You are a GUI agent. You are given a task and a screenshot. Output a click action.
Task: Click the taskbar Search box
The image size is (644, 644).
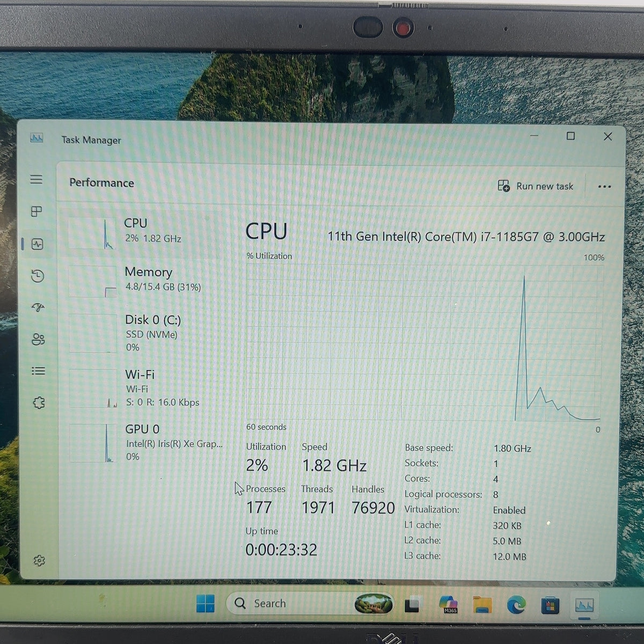290,603
